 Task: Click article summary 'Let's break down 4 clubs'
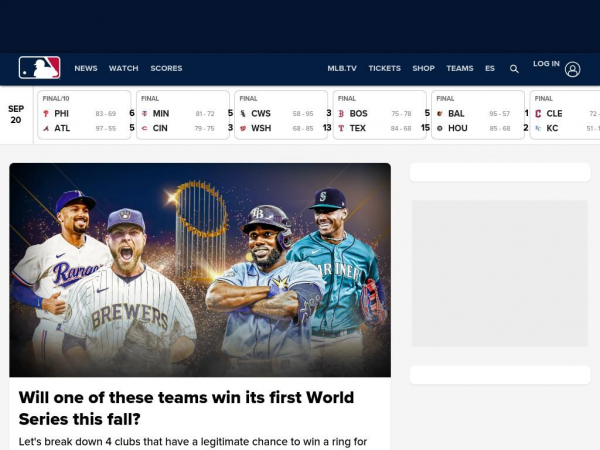[193, 442]
